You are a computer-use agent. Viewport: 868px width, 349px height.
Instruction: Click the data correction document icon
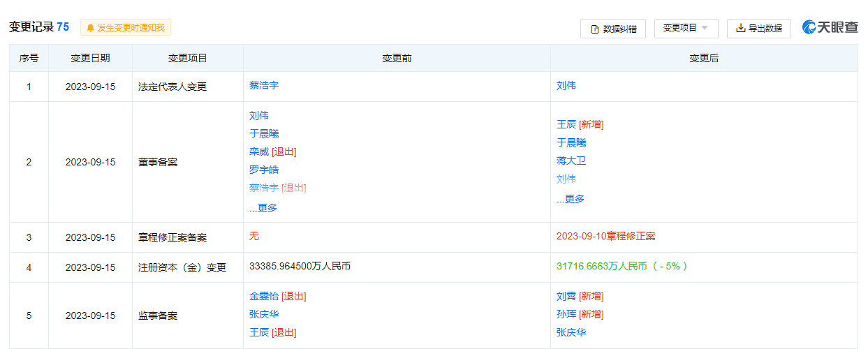pos(595,29)
